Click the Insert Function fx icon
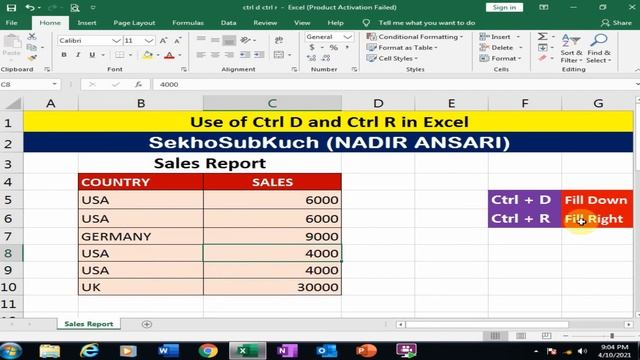640x360 pixels. 138,84
